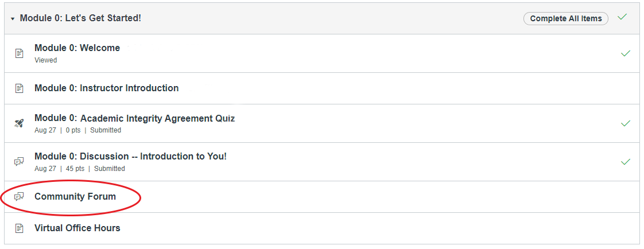Open the Module 0: Instructor Introduction link

[106, 88]
